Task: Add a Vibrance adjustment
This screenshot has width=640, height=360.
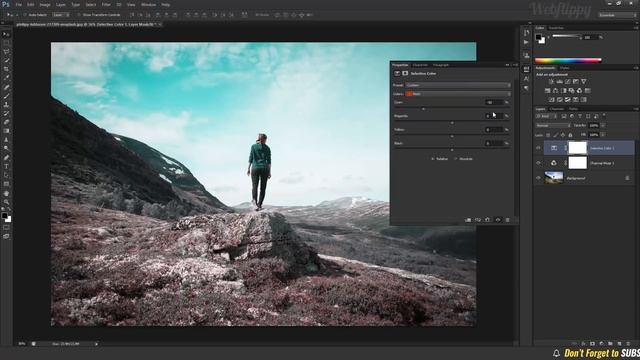Action: point(584,82)
